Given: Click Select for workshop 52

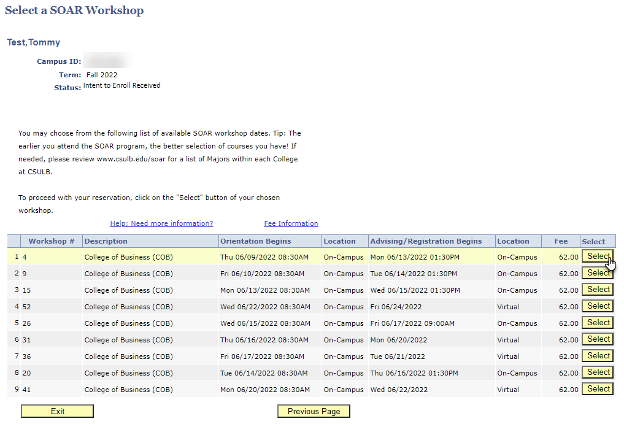Looking at the screenshot, I should pos(598,306).
